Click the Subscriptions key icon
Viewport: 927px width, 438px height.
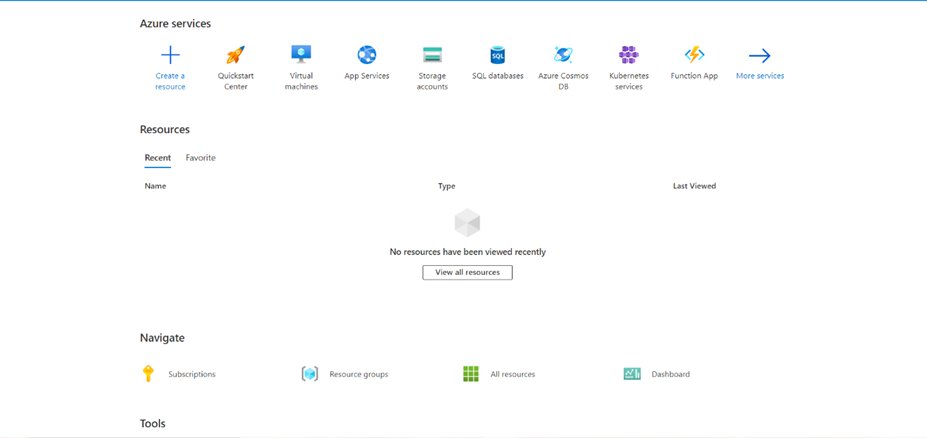[x=148, y=374]
